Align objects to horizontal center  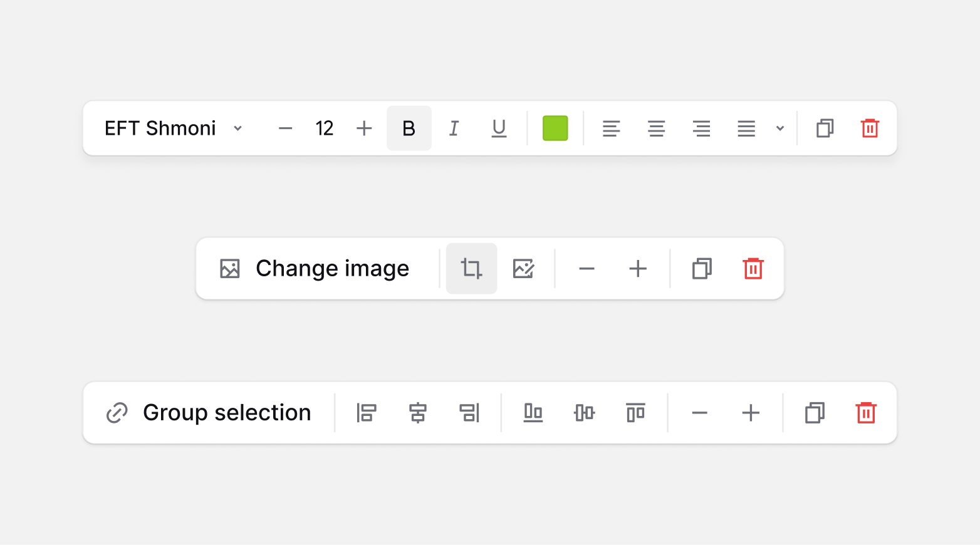point(418,413)
